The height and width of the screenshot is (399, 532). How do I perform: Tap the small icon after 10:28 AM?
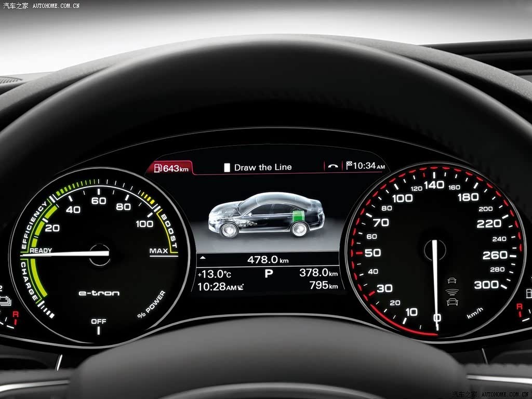tap(241, 287)
